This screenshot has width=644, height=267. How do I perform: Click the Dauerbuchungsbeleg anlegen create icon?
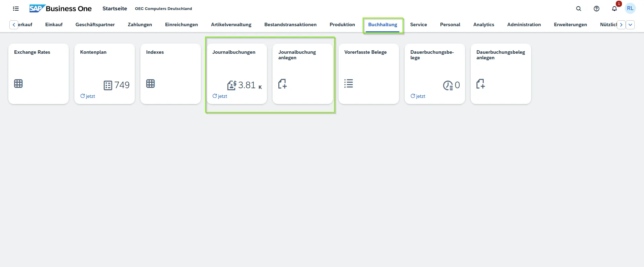481,84
